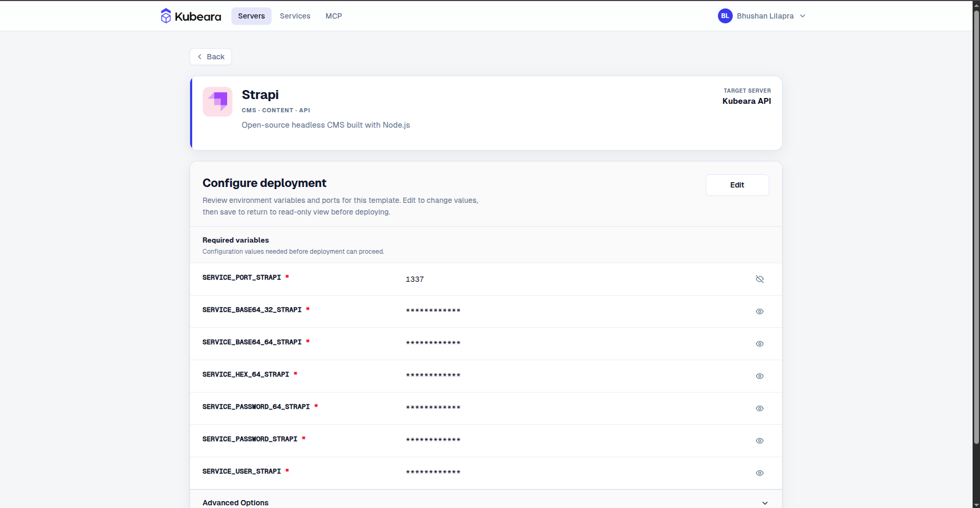Click the Bhushan Lilapra username

pyautogui.click(x=765, y=16)
